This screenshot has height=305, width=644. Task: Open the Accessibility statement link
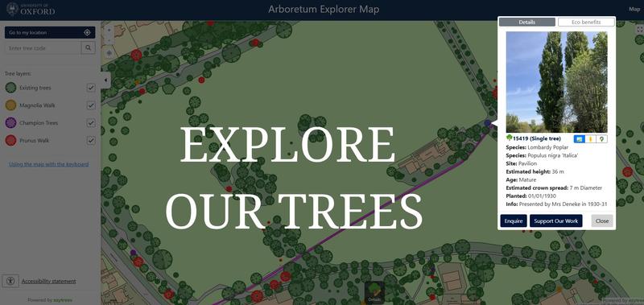(x=49, y=281)
